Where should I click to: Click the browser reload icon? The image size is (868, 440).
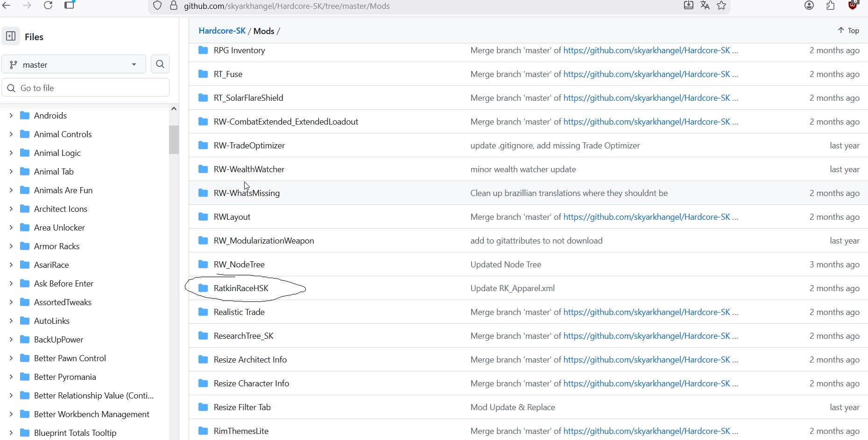click(x=48, y=6)
